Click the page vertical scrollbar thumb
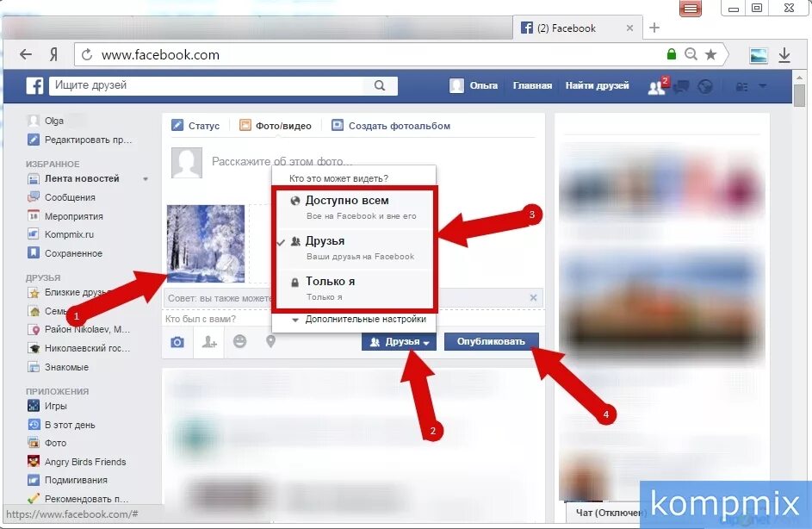 coord(800,96)
